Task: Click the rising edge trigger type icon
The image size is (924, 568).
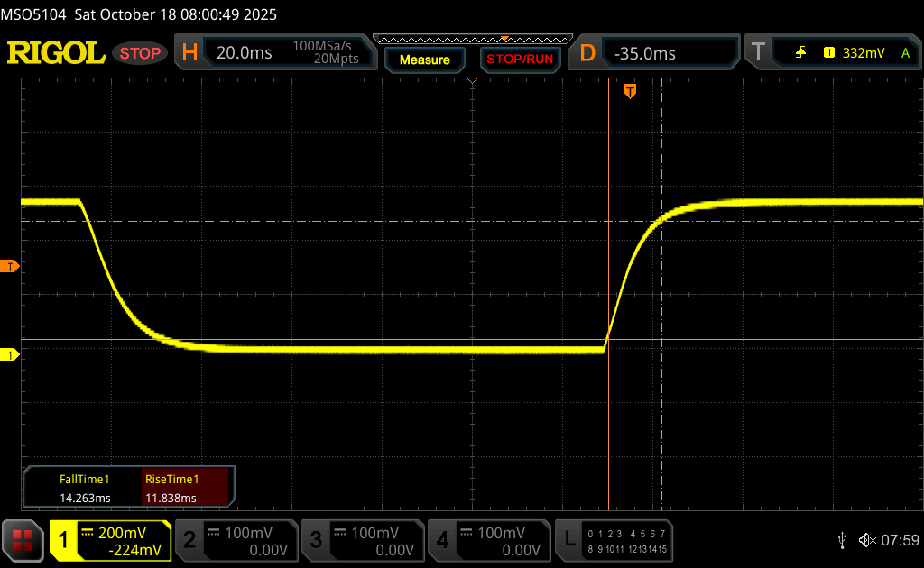Action: 800,53
